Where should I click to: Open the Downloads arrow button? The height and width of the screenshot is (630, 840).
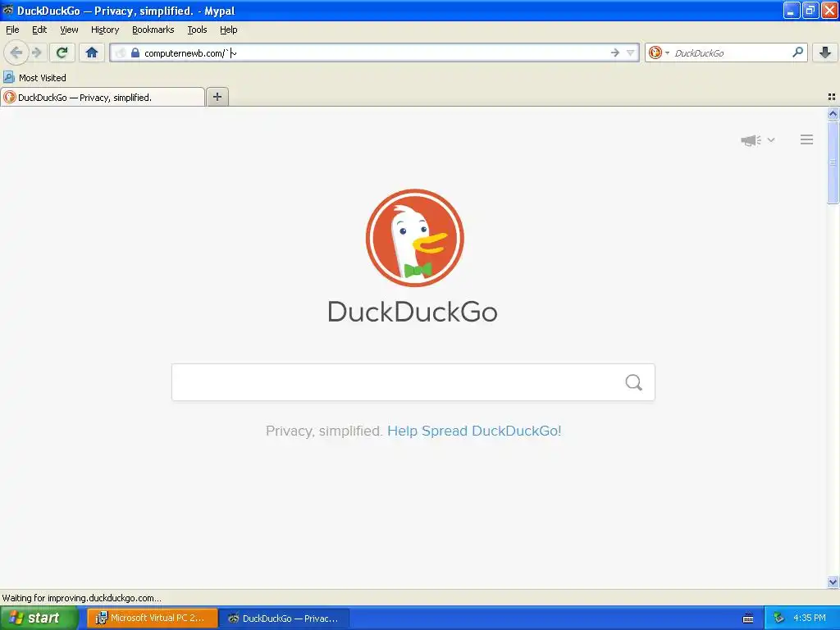[x=825, y=52]
